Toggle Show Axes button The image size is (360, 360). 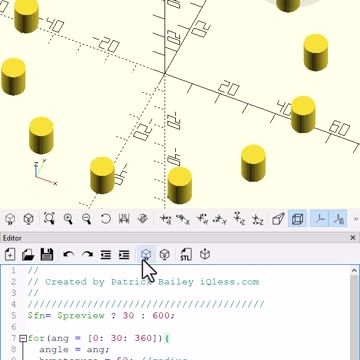point(320,219)
